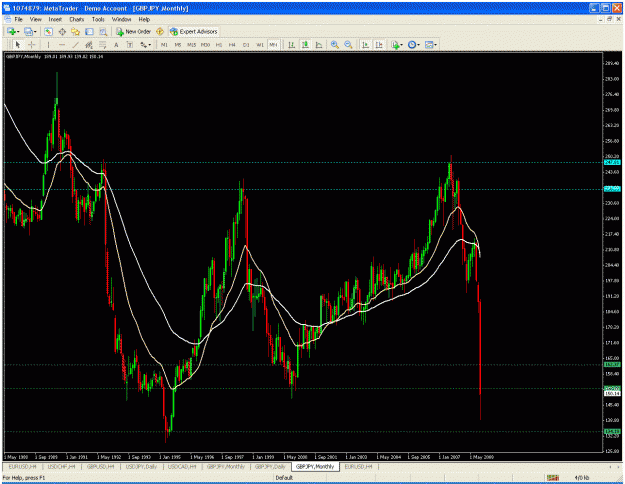
Task: Toggle Chart Shift from right border
Action: coord(379,45)
